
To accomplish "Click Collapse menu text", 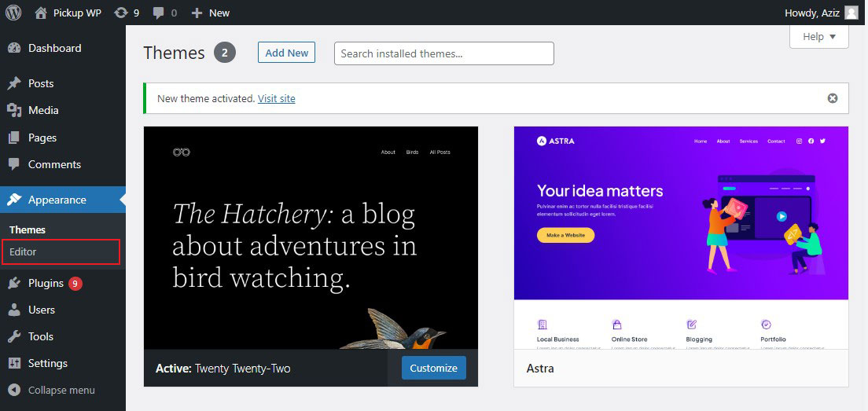I will (61, 390).
